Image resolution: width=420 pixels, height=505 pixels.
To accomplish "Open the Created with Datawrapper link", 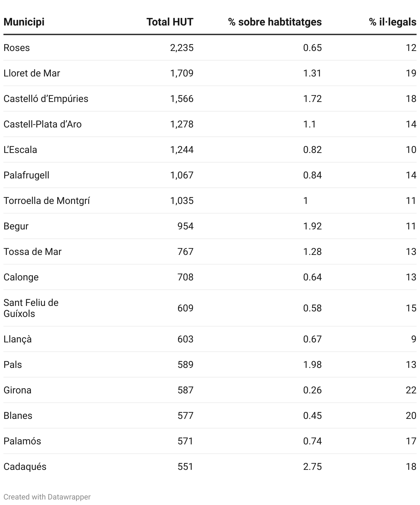I will click(x=47, y=497).
